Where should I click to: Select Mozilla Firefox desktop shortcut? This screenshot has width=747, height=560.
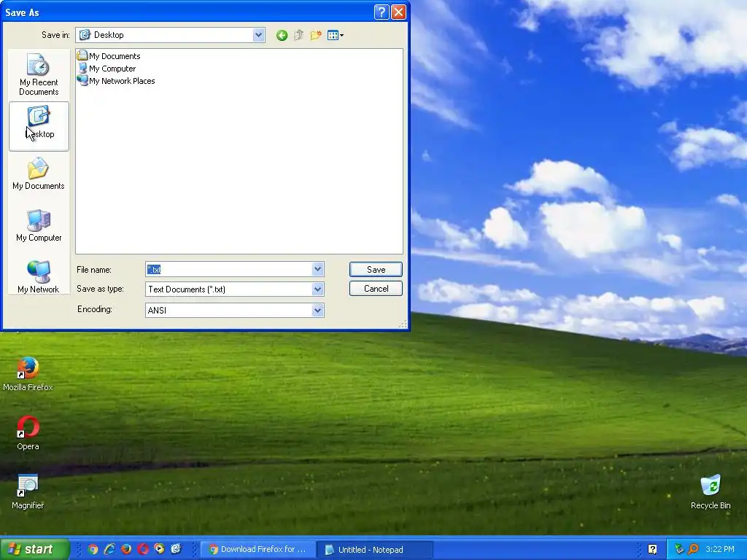tap(28, 374)
